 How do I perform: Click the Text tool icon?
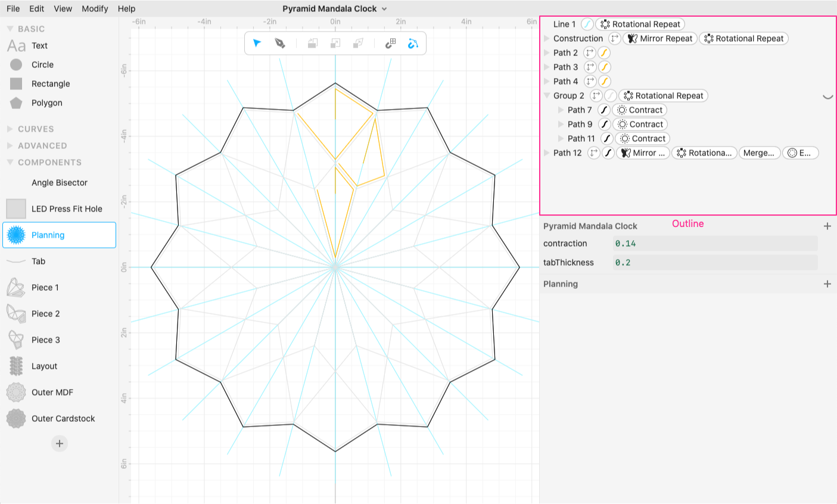pyautogui.click(x=16, y=46)
